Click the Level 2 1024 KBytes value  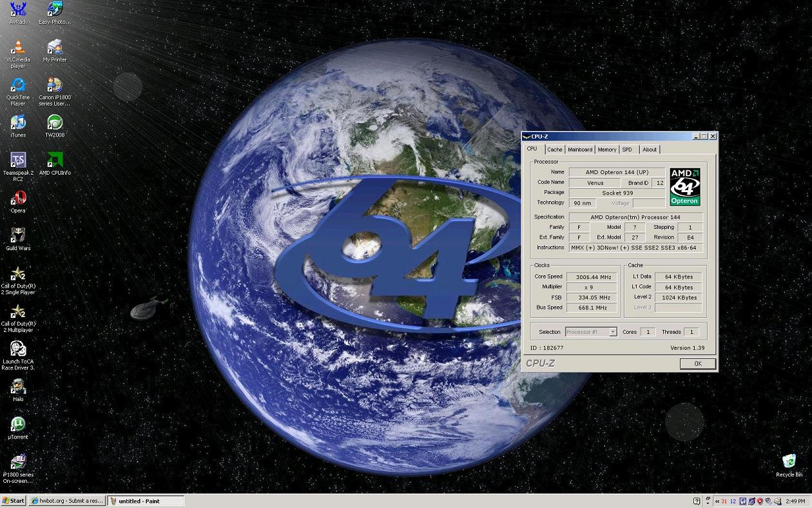[x=679, y=298]
